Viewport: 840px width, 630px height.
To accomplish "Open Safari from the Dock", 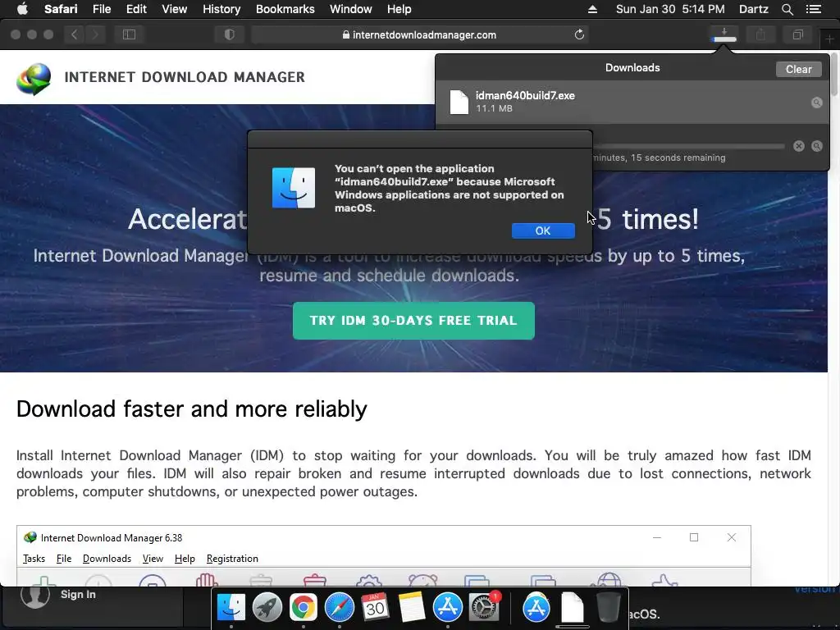I will coord(339,608).
